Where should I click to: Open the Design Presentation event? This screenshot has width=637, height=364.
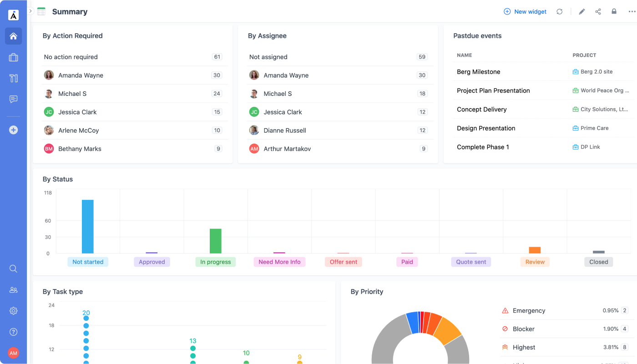click(x=486, y=128)
